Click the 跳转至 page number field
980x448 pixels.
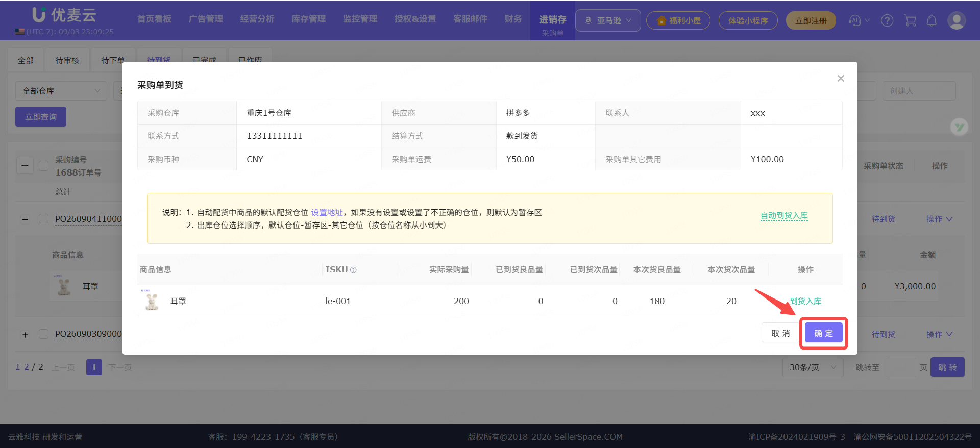(900, 367)
